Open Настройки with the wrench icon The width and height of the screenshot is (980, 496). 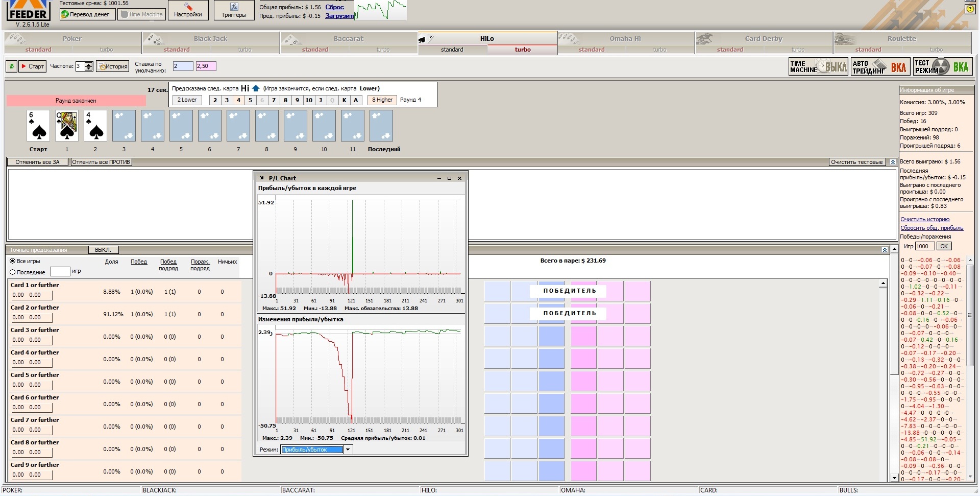click(x=188, y=10)
